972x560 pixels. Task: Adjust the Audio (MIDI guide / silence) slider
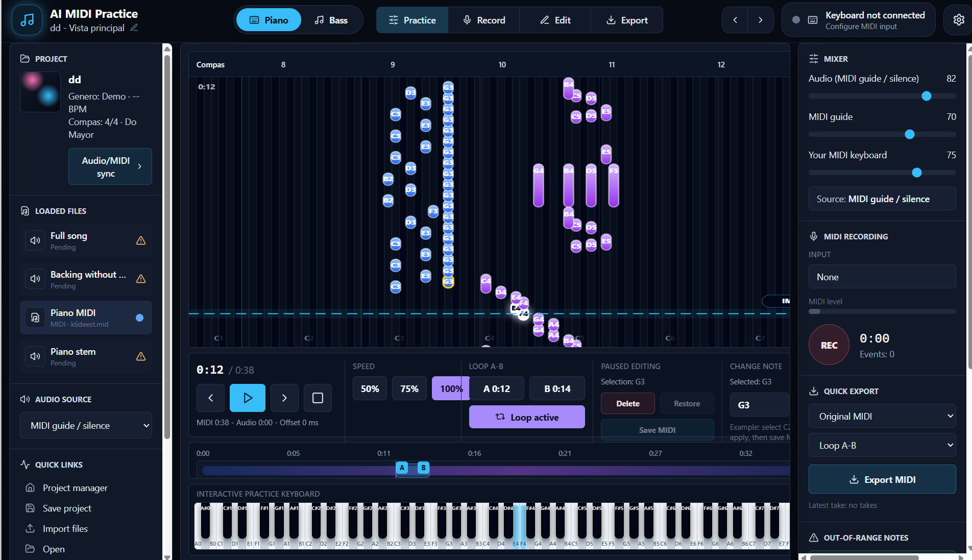tap(882, 96)
